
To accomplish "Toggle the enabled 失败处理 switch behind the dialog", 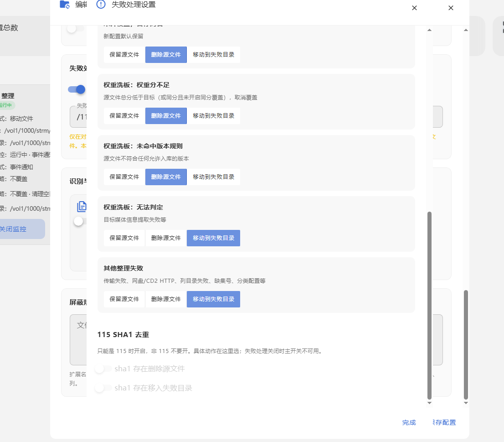I will click(x=77, y=89).
